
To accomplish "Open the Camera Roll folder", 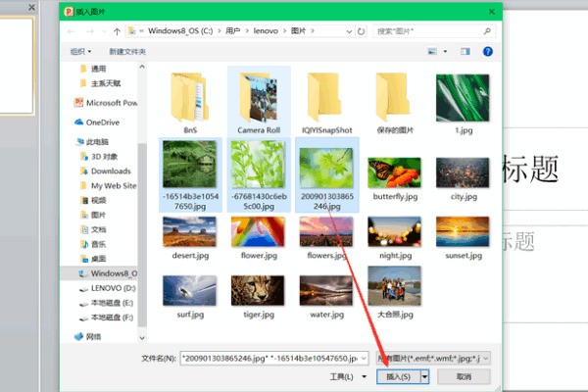I will pos(259,100).
